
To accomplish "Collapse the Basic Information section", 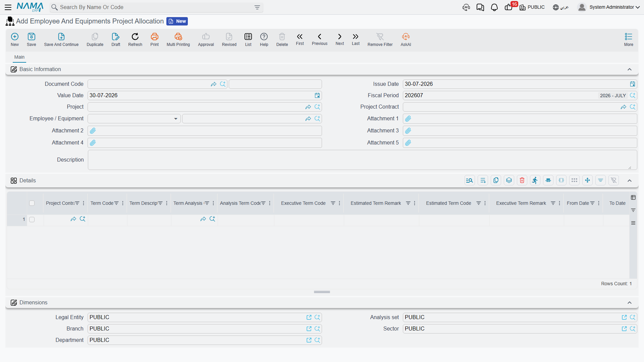I will (630, 69).
